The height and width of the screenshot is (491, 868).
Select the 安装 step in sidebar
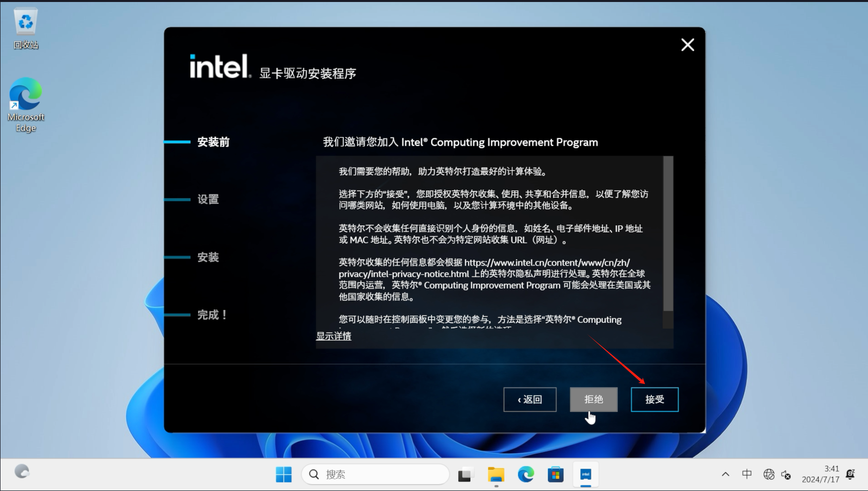click(x=208, y=257)
